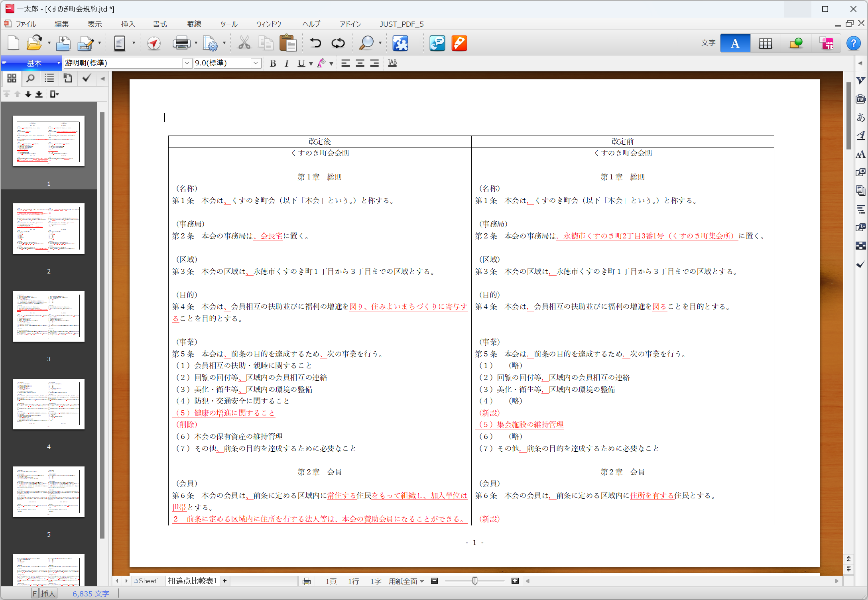Screen dimensions: 868x600
Task: Click the right sidebar AA font size icon
Action: [861, 154]
